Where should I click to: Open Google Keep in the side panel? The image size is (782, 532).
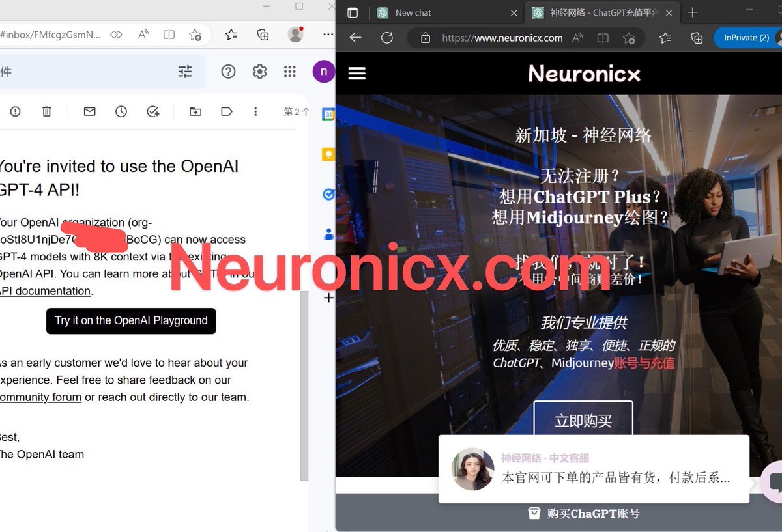click(x=329, y=154)
